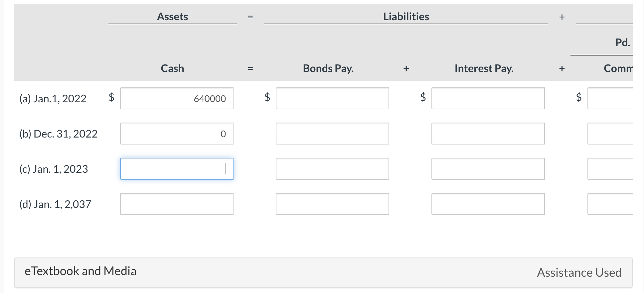This screenshot has height=293, width=644.
Task: Select the Cash field for row Jan. 1, 2,037
Action: pos(176,204)
